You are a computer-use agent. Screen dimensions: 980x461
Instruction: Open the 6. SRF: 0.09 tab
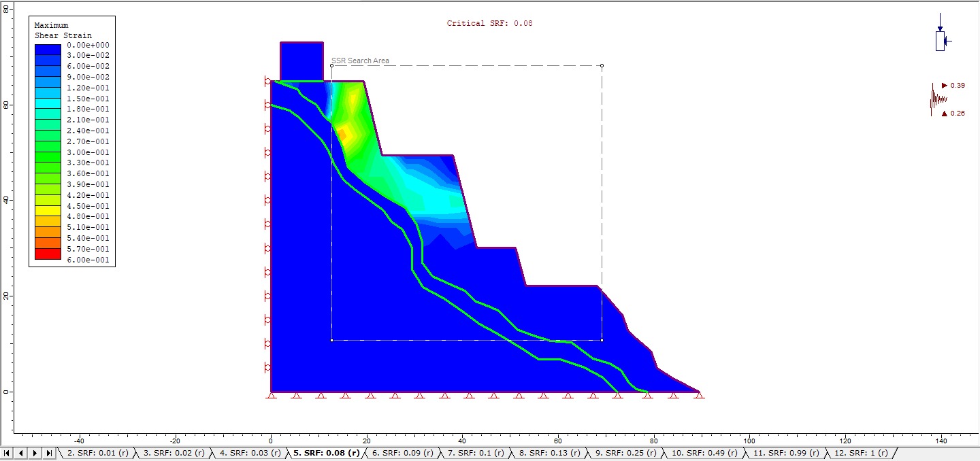click(402, 453)
